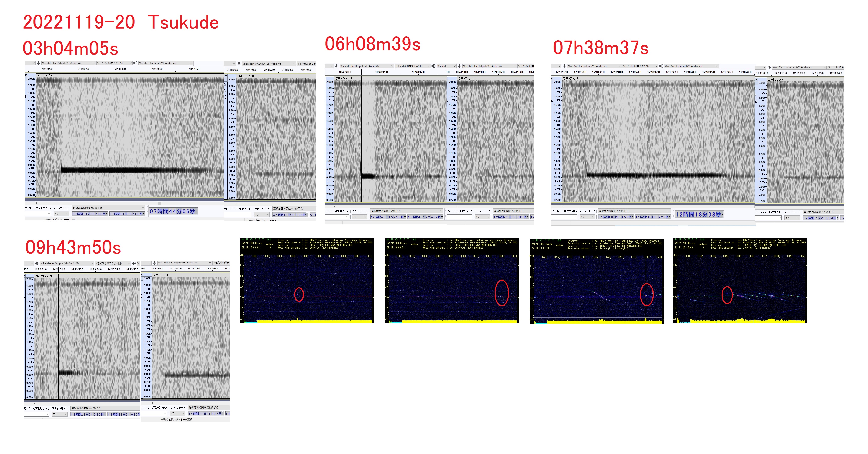The width and height of the screenshot is (868, 454).
Task: Click microphone icon in 03h04m05s panel toolbar
Action: pos(39,63)
